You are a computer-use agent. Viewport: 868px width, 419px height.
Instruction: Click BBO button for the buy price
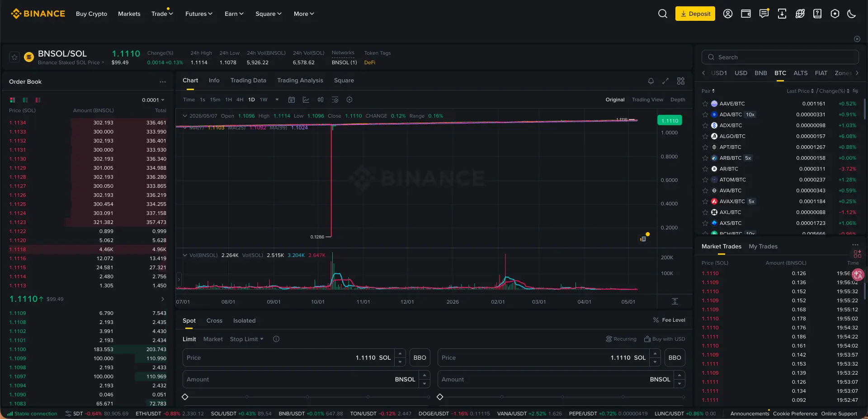click(420, 357)
